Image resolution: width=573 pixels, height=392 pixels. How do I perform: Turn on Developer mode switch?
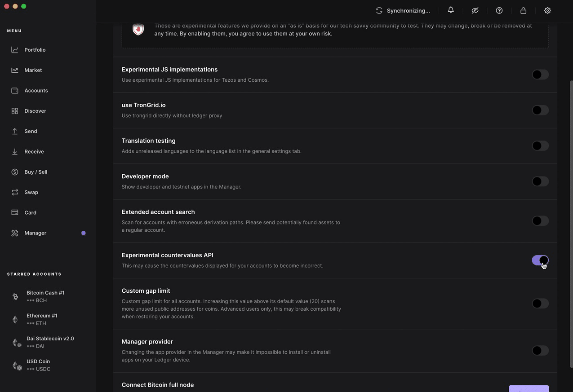click(x=540, y=181)
